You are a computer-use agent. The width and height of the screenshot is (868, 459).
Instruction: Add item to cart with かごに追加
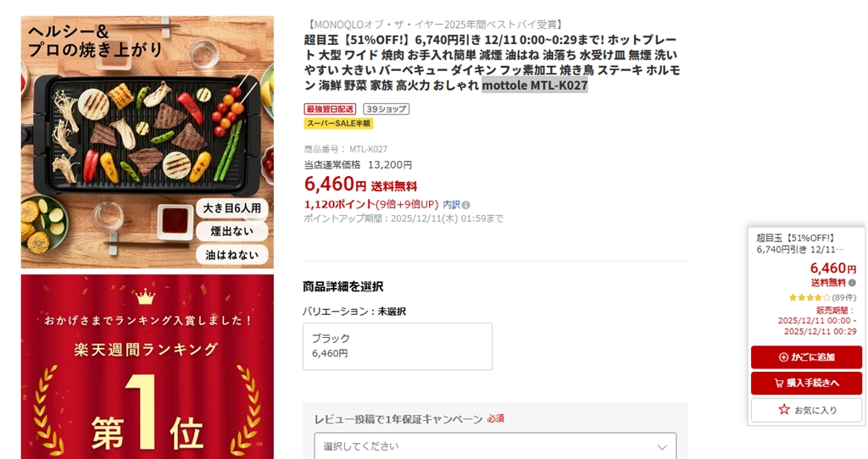click(807, 357)
